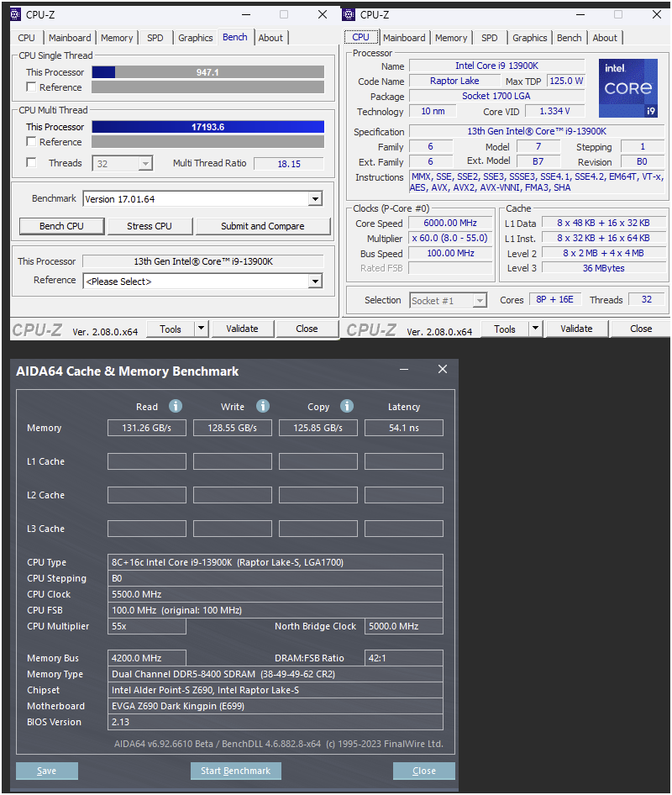This screenshot has height=795, width=672.
Task: Click Close button in right CPU-Z window
Action: (641, 329)
